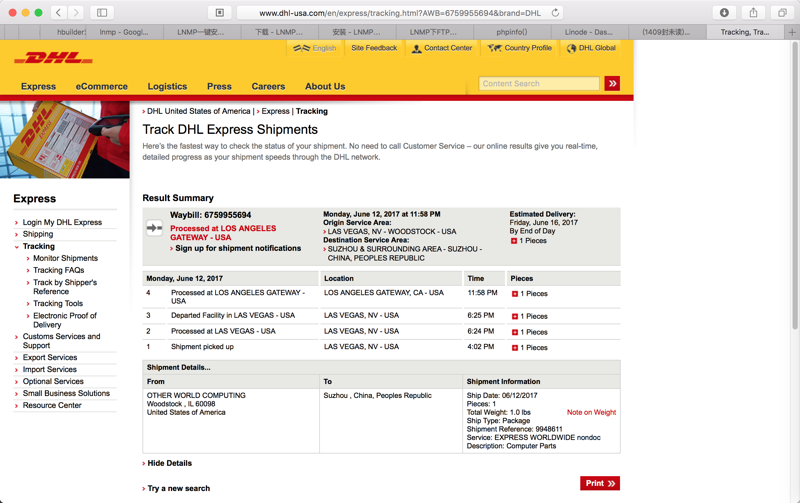Click the Safari address bar URL

tap(400, 13)
